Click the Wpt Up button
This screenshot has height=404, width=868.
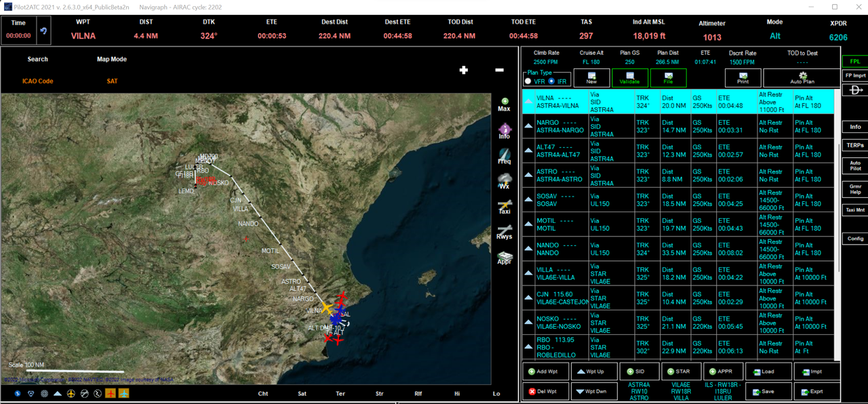pos(594,371)
